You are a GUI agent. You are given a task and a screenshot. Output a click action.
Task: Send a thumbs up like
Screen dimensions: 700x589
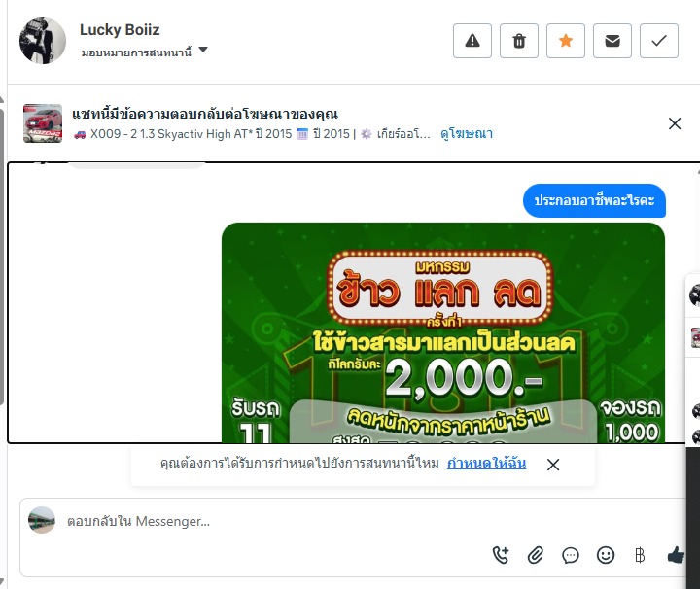pyautogui.click(x=676, y=556)
